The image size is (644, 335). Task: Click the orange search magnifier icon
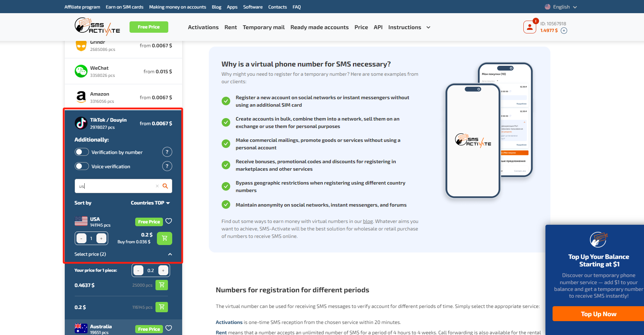[x=165, y=186]
